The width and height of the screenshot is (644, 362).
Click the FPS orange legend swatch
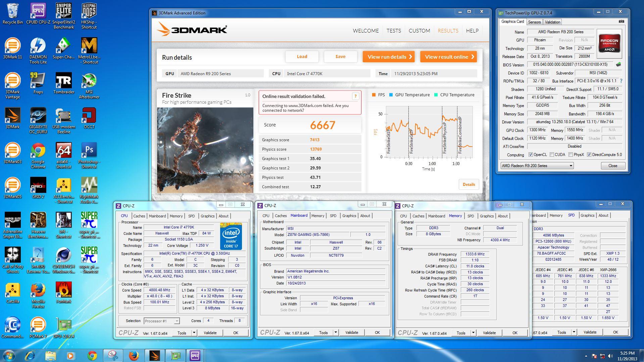pos(374,95)
